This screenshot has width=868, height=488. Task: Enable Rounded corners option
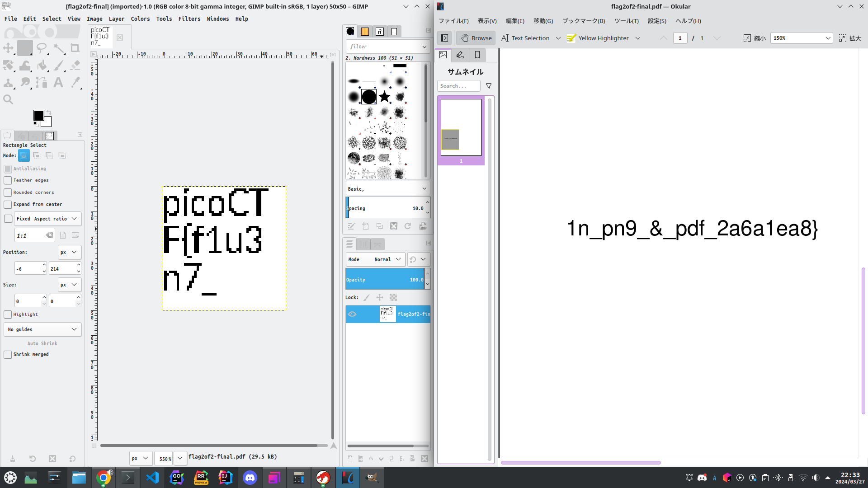click(x=8, y=192)
